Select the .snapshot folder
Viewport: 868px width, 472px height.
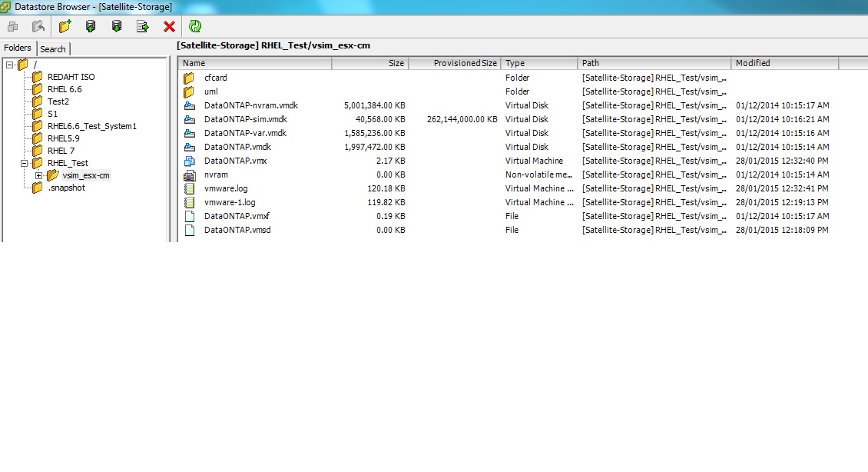[66, 188]
